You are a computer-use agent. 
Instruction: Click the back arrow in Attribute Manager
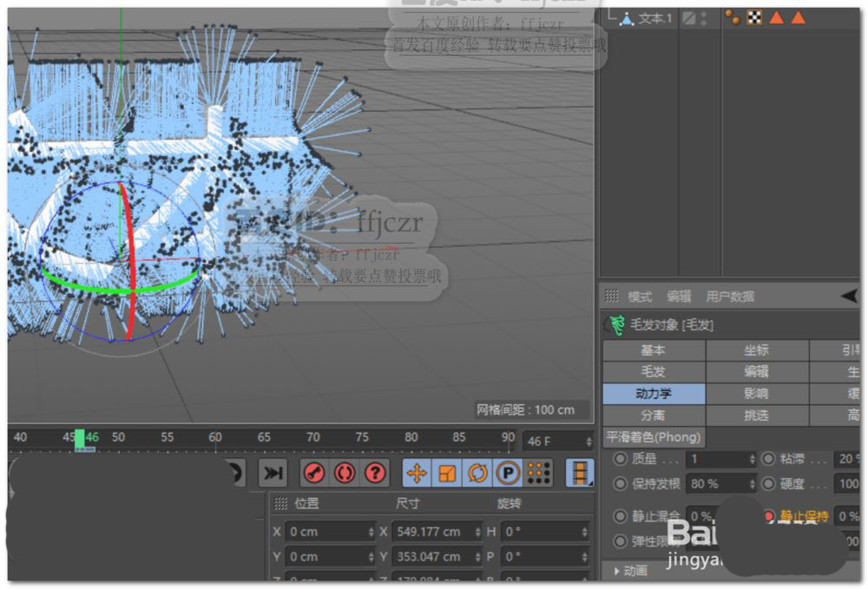pyautogui.click(x=849, y=296)
